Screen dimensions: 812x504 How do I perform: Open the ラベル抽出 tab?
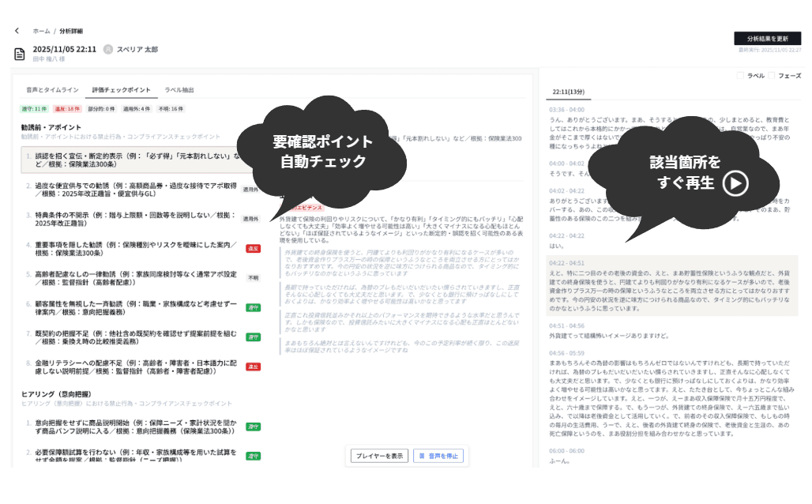point(181,88)
